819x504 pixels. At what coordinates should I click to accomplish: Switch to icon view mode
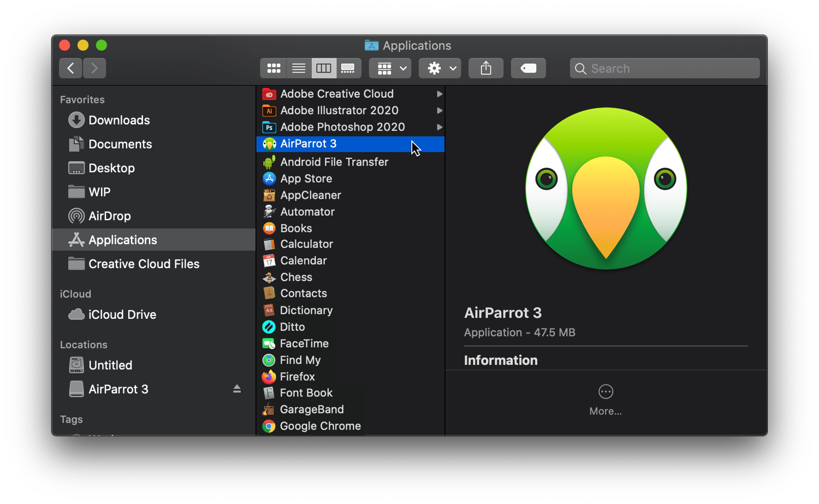[x=273, y=68]
